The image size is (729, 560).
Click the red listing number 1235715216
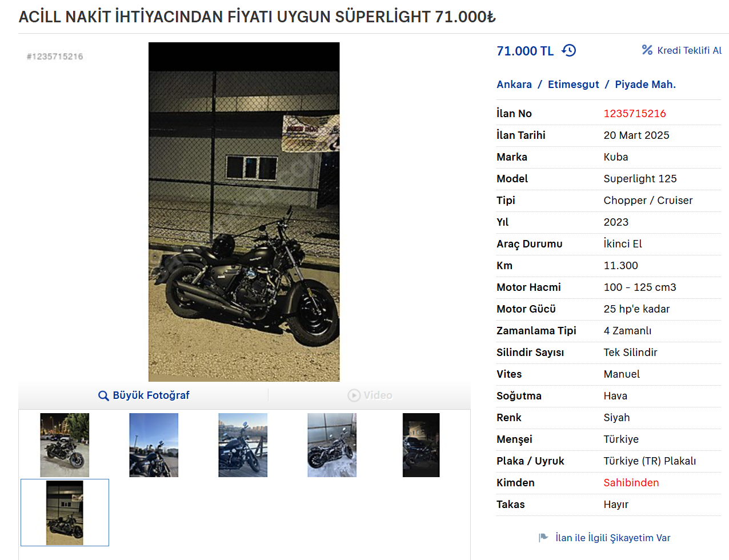pyautogui.click(x=635, y=114)
